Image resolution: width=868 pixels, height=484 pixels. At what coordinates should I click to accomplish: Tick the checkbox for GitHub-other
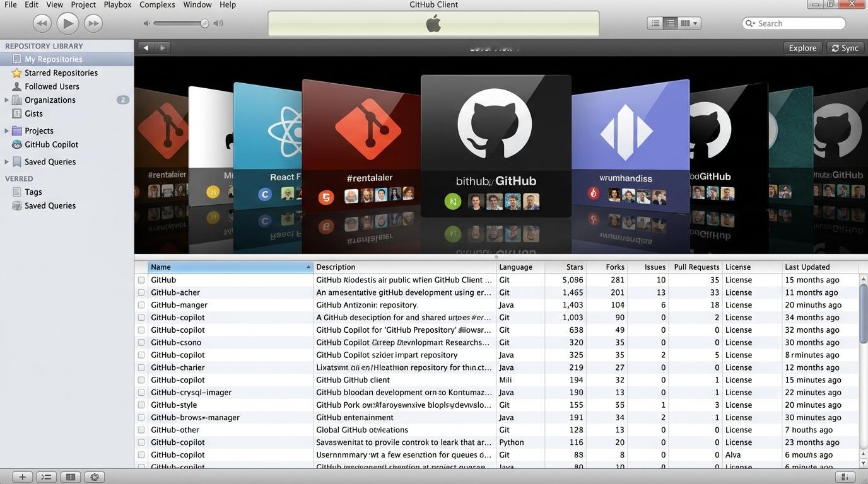point(141,430)
